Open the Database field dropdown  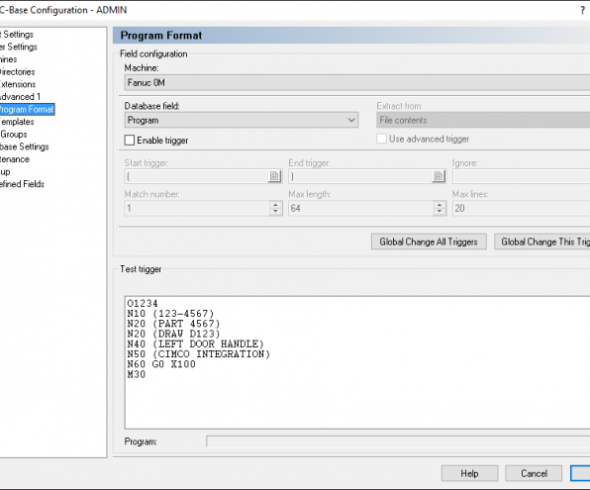tap(241, 120)
